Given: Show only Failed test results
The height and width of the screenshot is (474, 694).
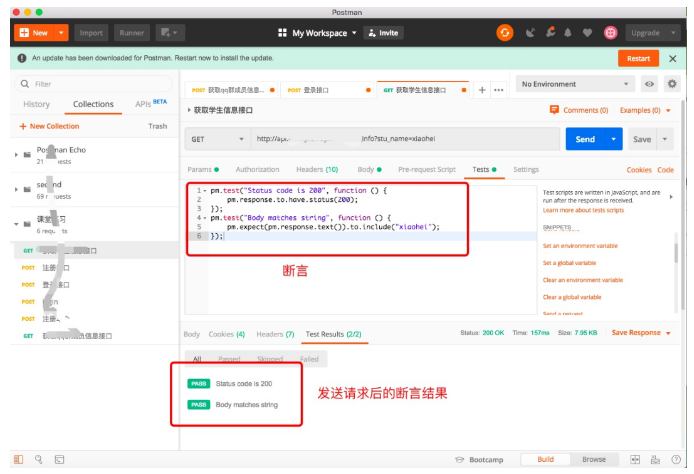Looking at the screenshot, I should click(309, 359).
